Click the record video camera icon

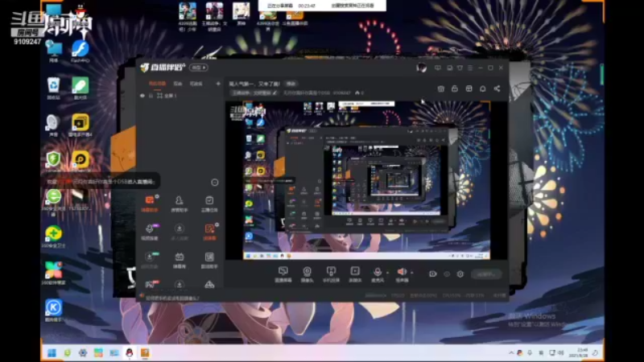[433, 274]
